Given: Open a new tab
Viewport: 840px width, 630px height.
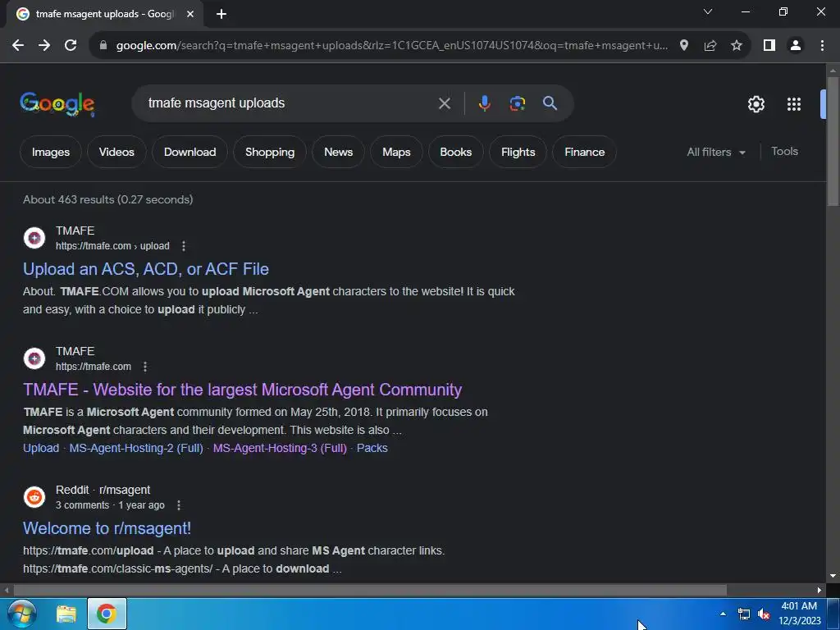Looking at the screenshot, I should [221, 14].
